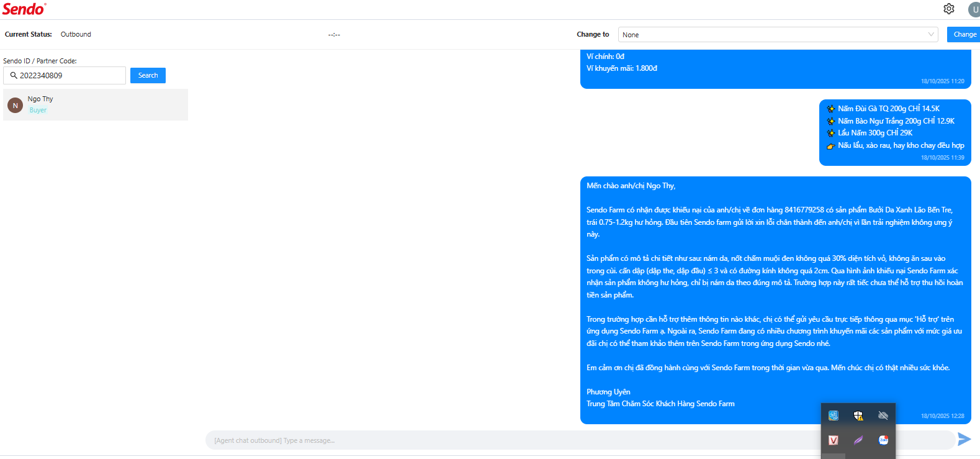Screen dimensions: 980x459
Task: Click the Buyer label under Ngo Thy
Action: coord(38,110)
